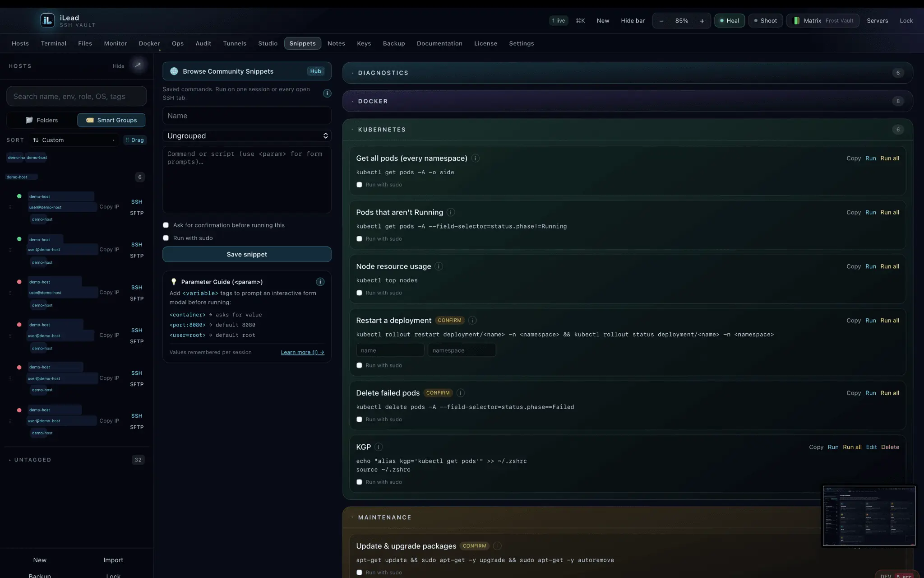Click the globe icon in Browse Community Snippets
This screenshot has height=578, width=924.
(x=174, y=71)
